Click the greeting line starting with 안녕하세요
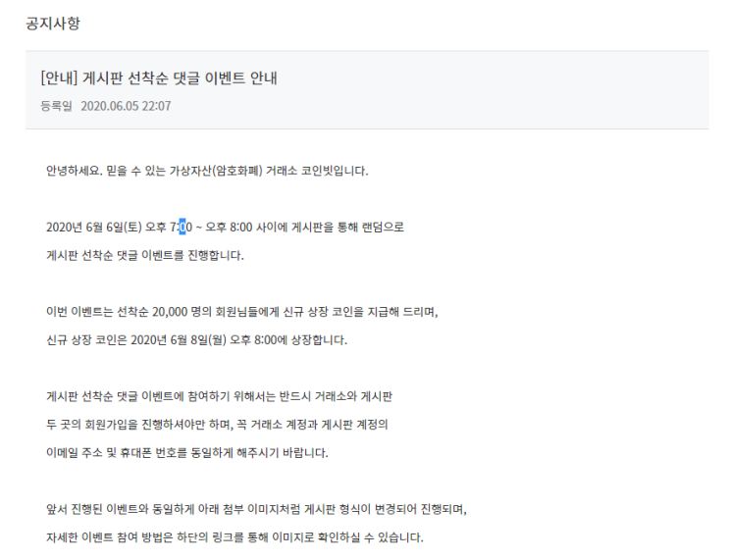 207,171
